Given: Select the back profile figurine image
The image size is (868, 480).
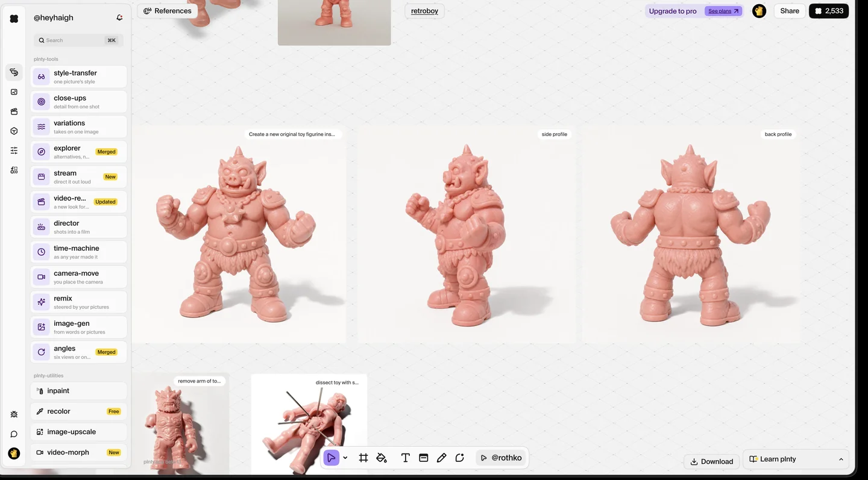Looking at the screenshot, I should click(691, 235).
